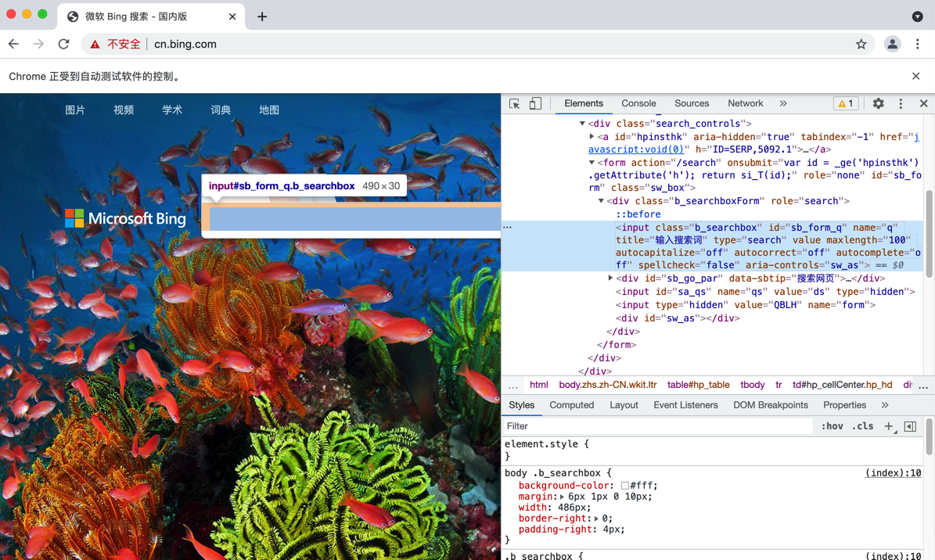The image size is (935, 560).
Task: Click the #fff background color swatch
Action: (x=624, y=486)
